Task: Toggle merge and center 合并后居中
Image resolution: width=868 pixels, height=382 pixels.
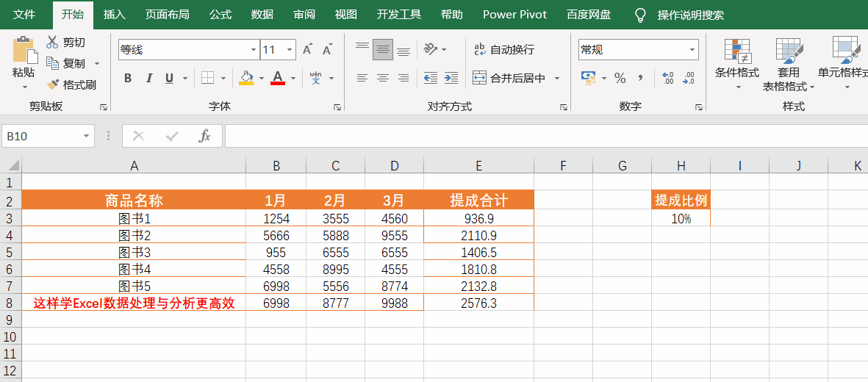Action: (x=509, y=78)
